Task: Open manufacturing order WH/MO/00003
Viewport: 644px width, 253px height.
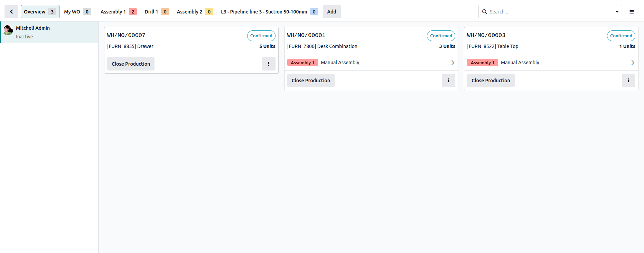Action: [x=486, y=35]
